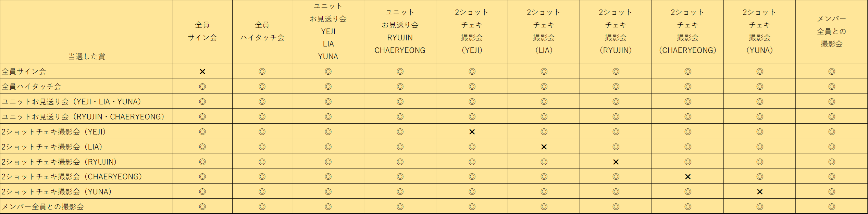Select the 全員ハイタッチ会 column header
The width and height of the screenshot is (868, 214).
(262, 31)
